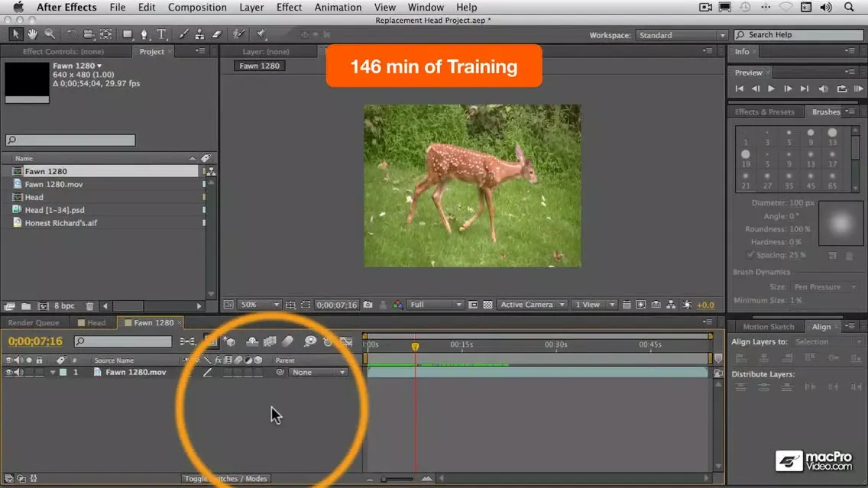Click the current time 0;00;07;16 display
The image size is (868, 488).
point(35,341)
